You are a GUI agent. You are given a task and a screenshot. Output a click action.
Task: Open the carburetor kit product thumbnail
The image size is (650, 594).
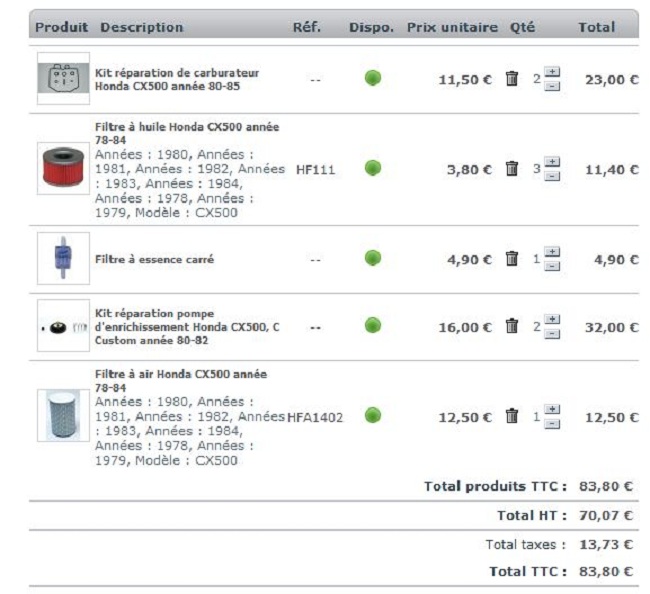tap(63, 79)
